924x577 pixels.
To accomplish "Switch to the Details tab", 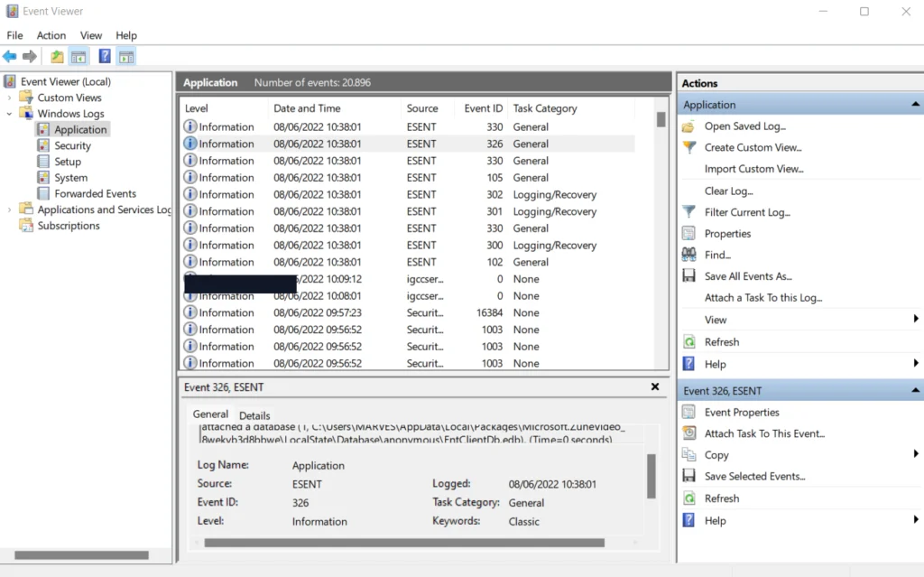I will [x=254, y=415].
